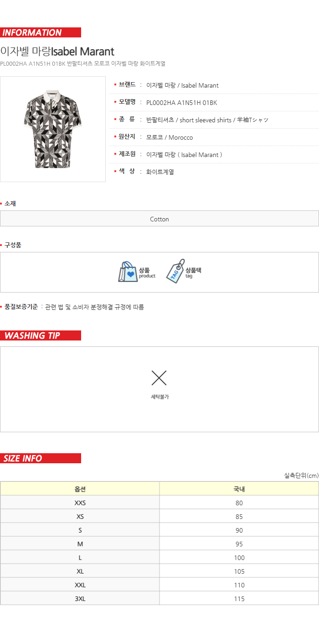Image resolution: width=319 pixels, height=644 pixels.
Task: Click the value 100 for size L
Action: (x=239, y=557)
